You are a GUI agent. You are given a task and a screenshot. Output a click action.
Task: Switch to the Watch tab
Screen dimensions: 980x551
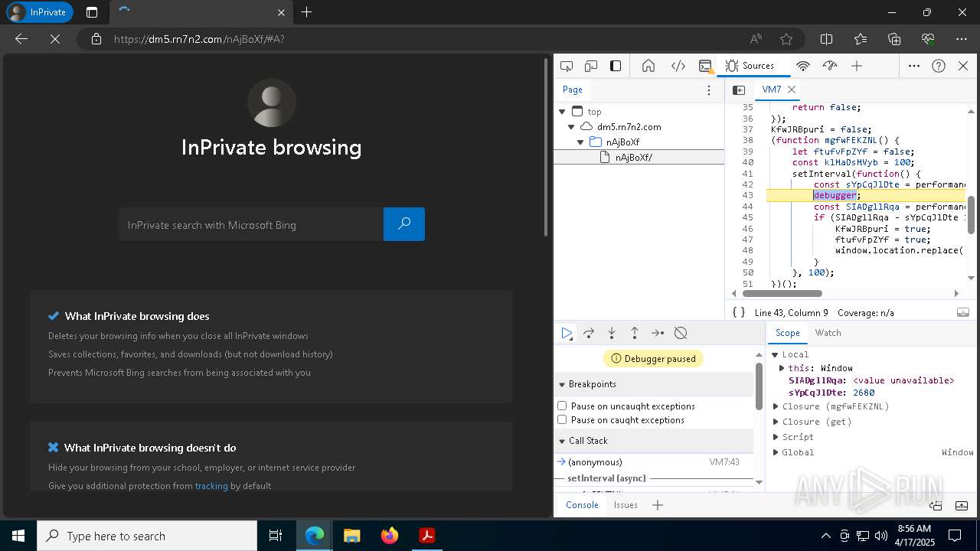tap(828, 333)
